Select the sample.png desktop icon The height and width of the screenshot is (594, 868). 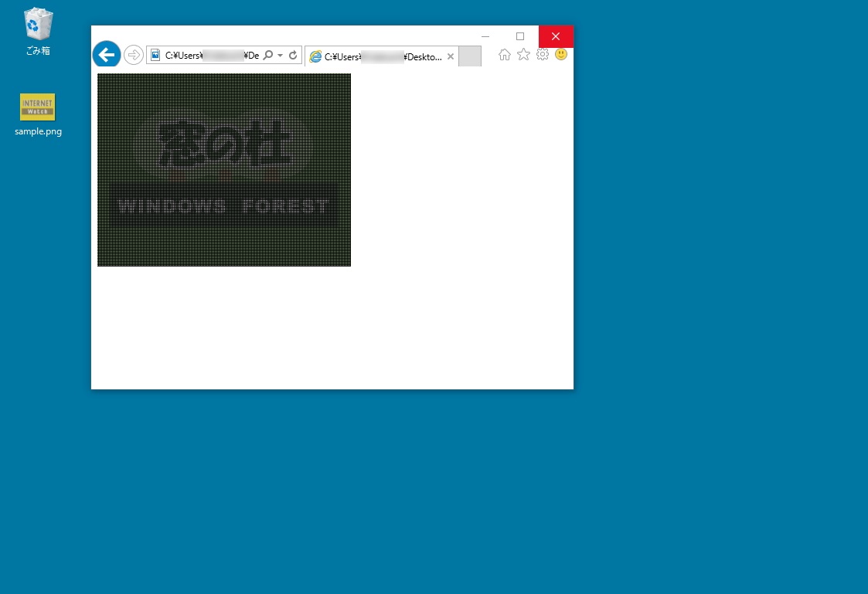(38, 107)
